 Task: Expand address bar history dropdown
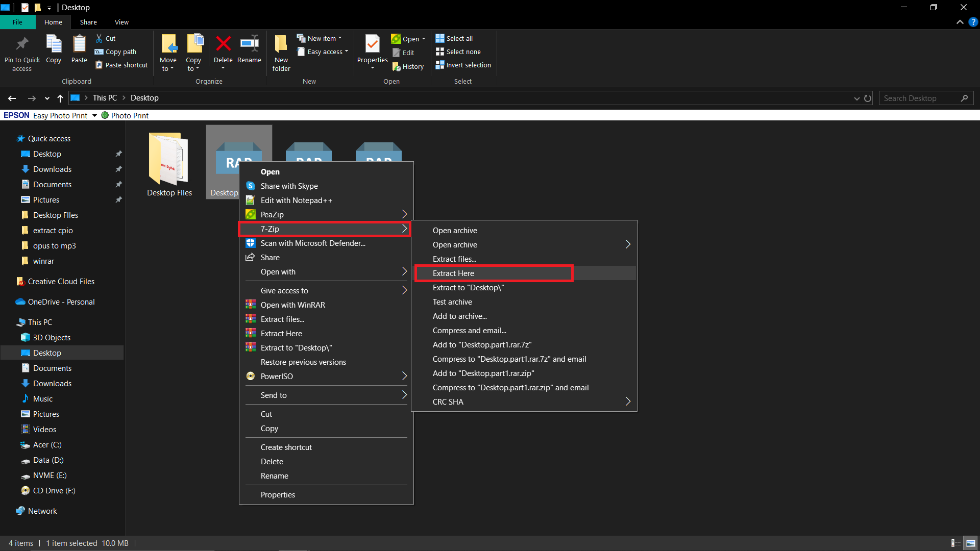coord(856,98)
